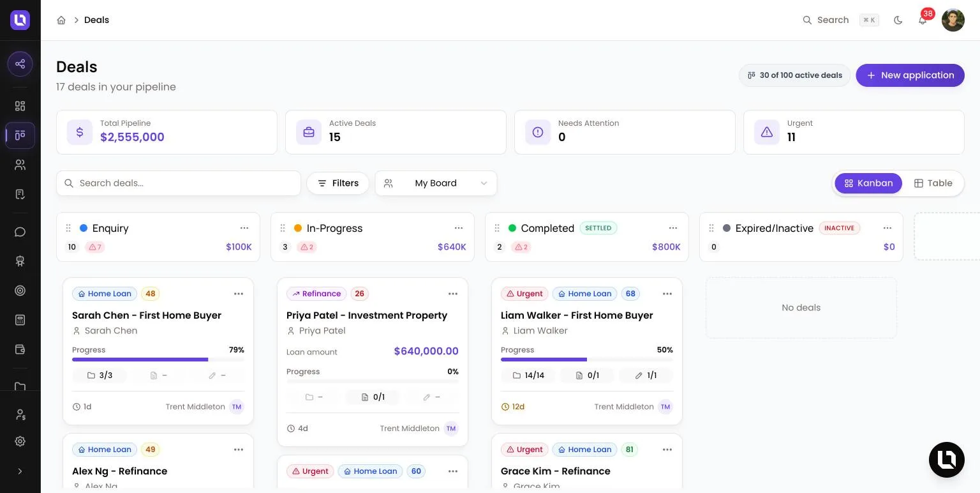Click the Total Pipeline stat card

[167, 132]
